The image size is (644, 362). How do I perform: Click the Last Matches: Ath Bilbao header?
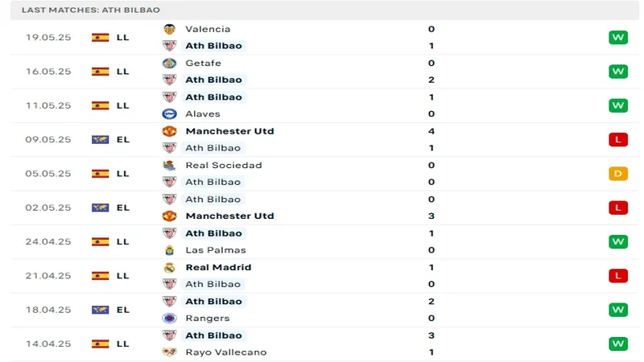[90, 10]
